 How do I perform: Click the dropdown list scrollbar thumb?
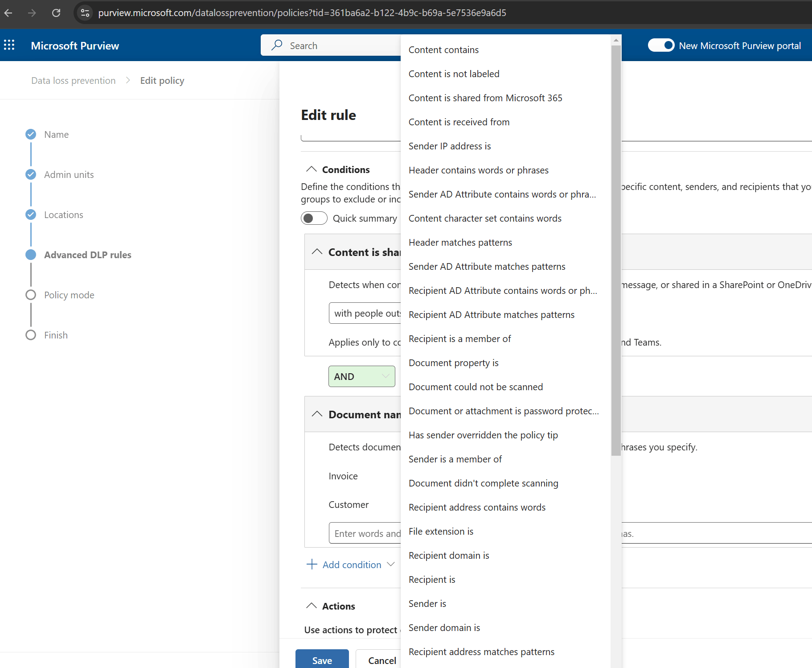(x=616, y=250)
